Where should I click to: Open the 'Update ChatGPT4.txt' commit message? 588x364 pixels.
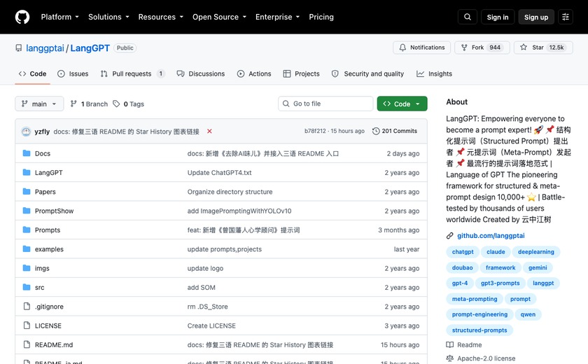(x=219, y=172)
